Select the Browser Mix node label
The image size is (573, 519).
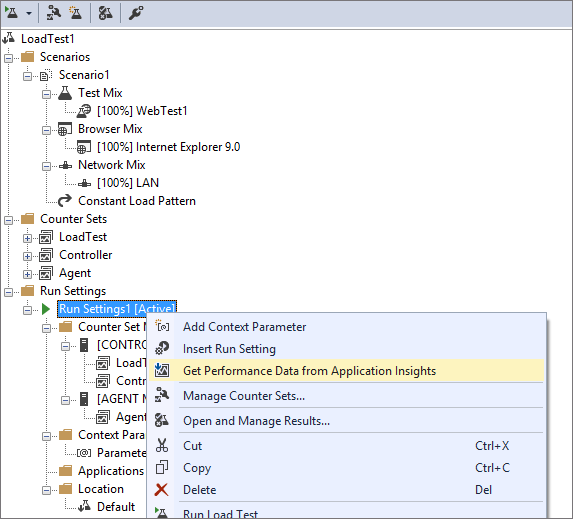110,129
